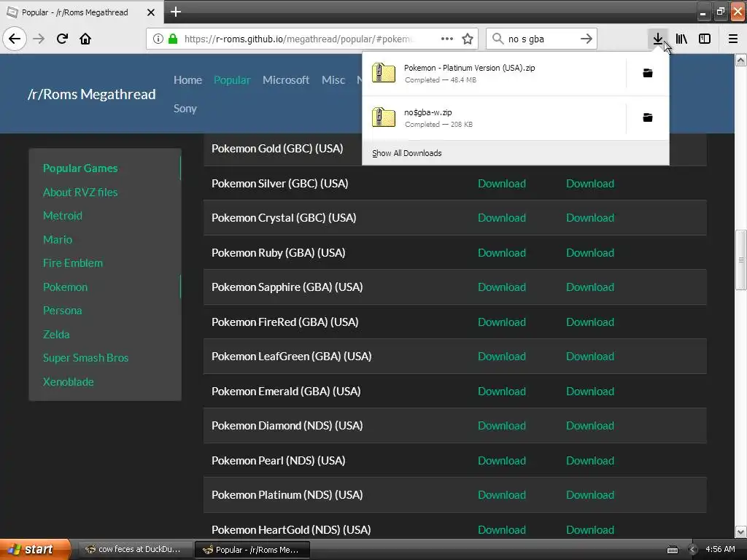Click first Download link for Pokemon FireRed
The width and height of the screenshot is (747, 560).
[x=502, y=322]
